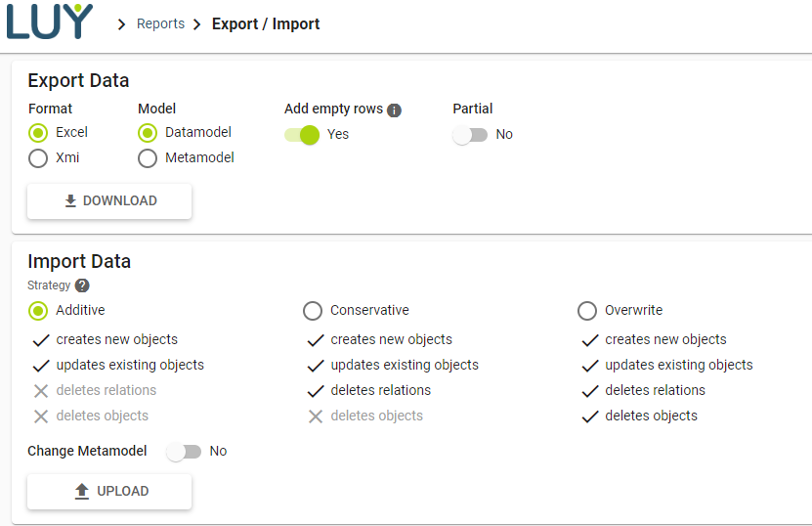Select the Xmi format radio button
The width and height of the screenshot is (812, 526).
click(x=38, y=157)
